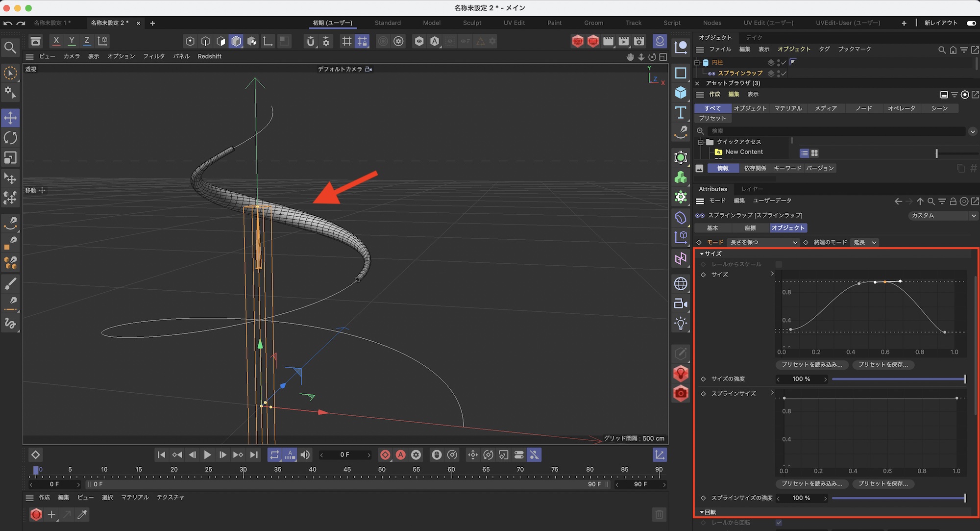980x531 pixels.
Task: Click the Cube primitive icon
Action: click(681, 92)
